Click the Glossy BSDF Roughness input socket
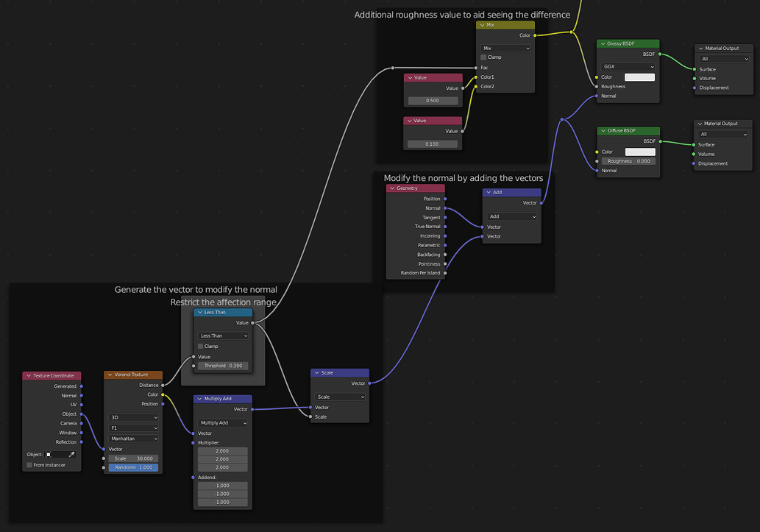The image size is (760, 532). [597, 87]
